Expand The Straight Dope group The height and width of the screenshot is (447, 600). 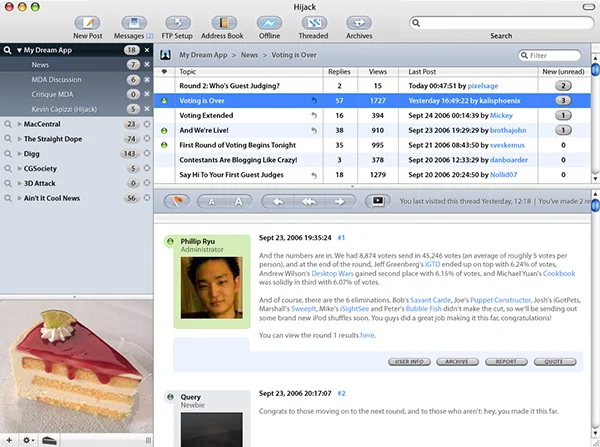tap(19, 139)
